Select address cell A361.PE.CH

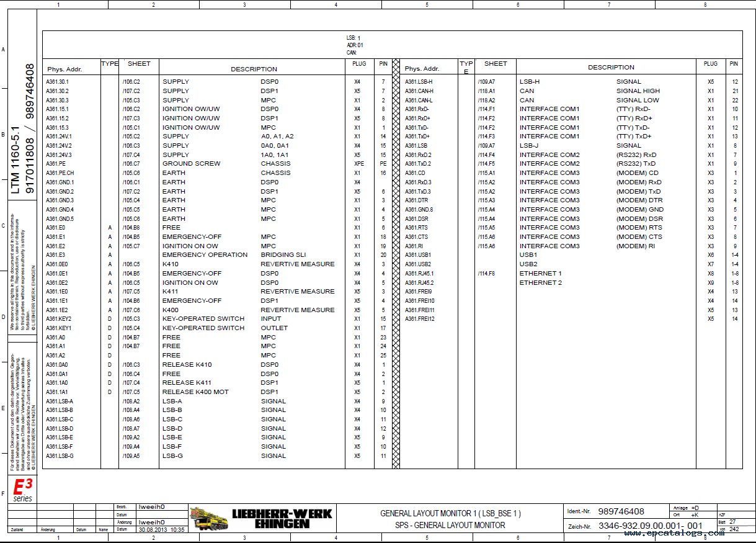[x=60, y=173]
